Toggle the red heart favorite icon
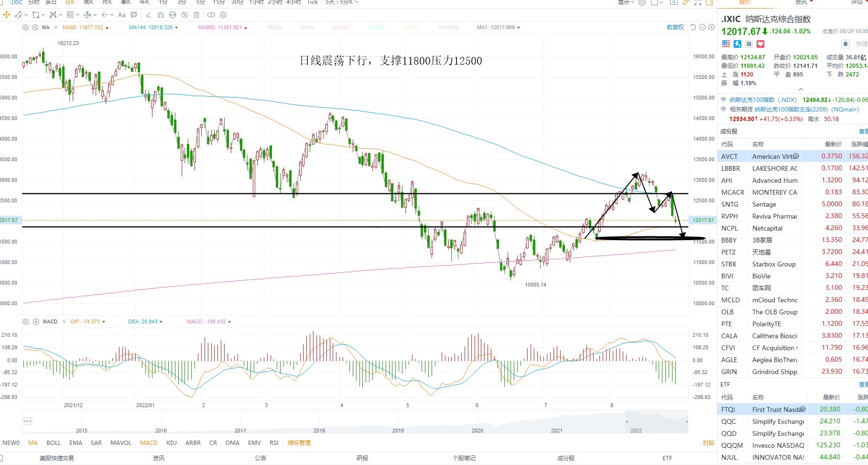 760,44
